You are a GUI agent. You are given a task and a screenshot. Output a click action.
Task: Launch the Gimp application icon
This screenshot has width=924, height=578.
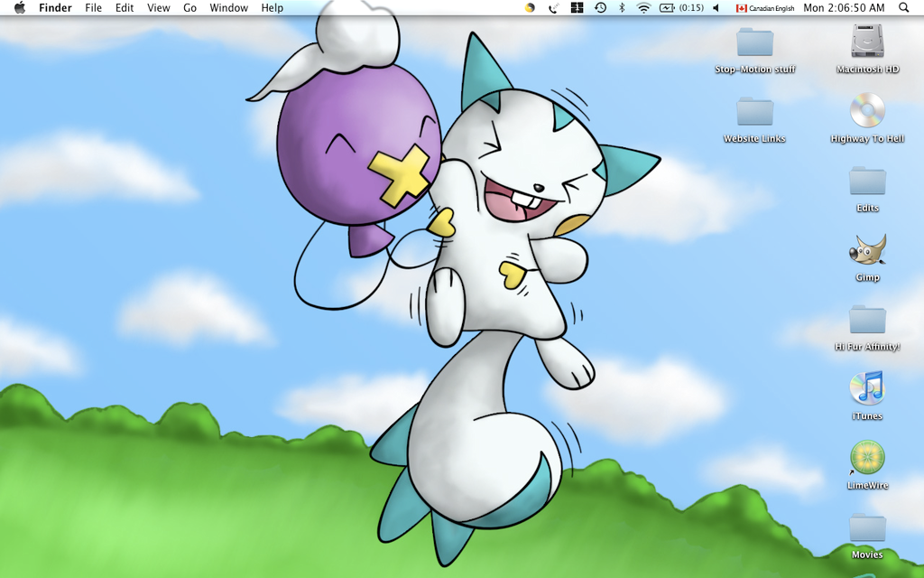[x=867, y=249]
